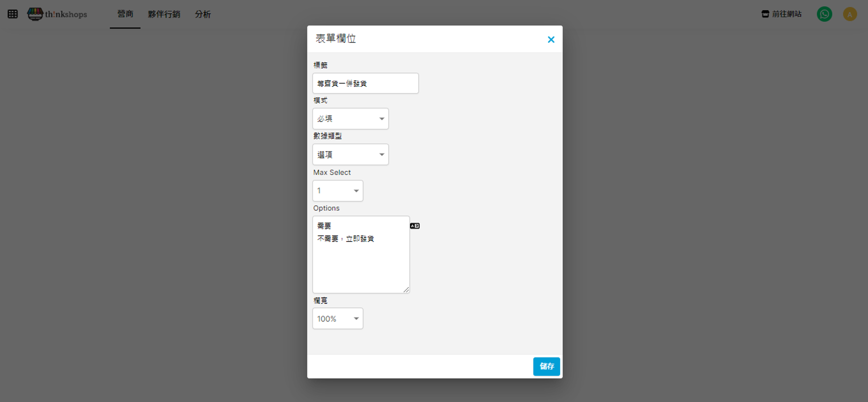Click inside the Options text area
868x402 pixels.
[x=361, y=266]
